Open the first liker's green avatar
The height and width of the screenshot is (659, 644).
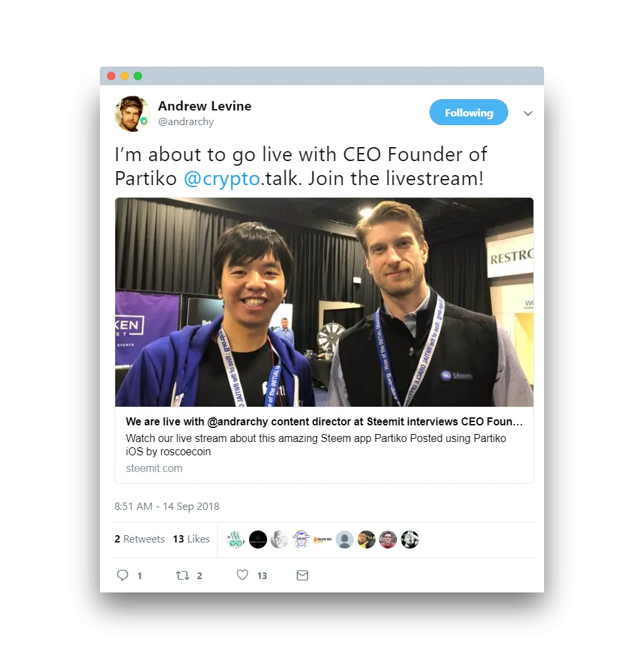point(236,540)
